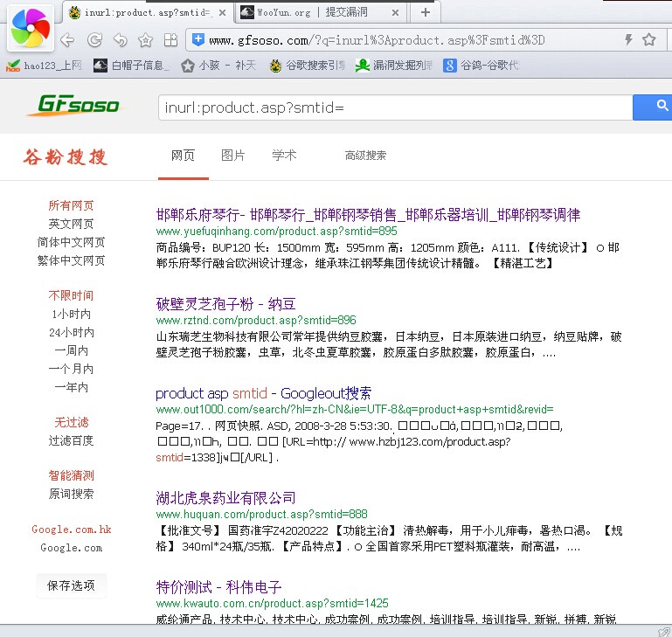Reload the page with the refresh icon
Viewport: 672px width, 637px height.
point(94,40)
